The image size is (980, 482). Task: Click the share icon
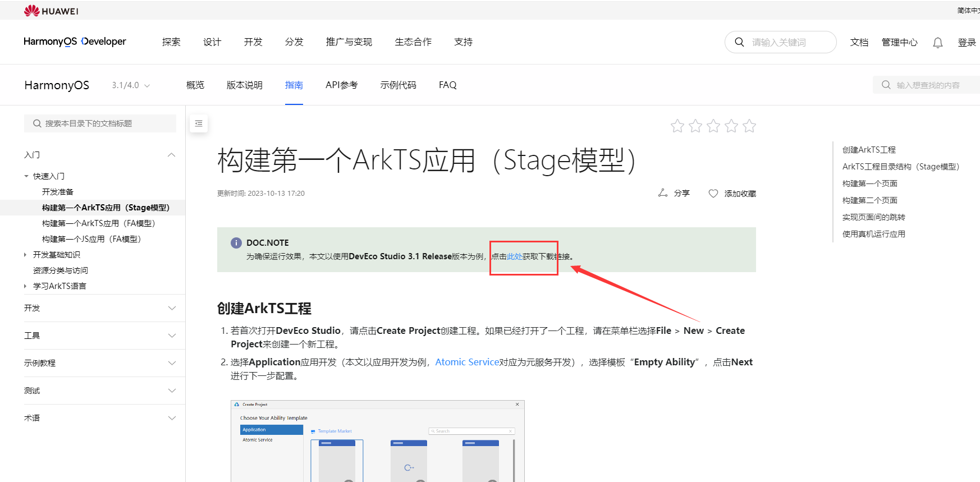point(663,193)
